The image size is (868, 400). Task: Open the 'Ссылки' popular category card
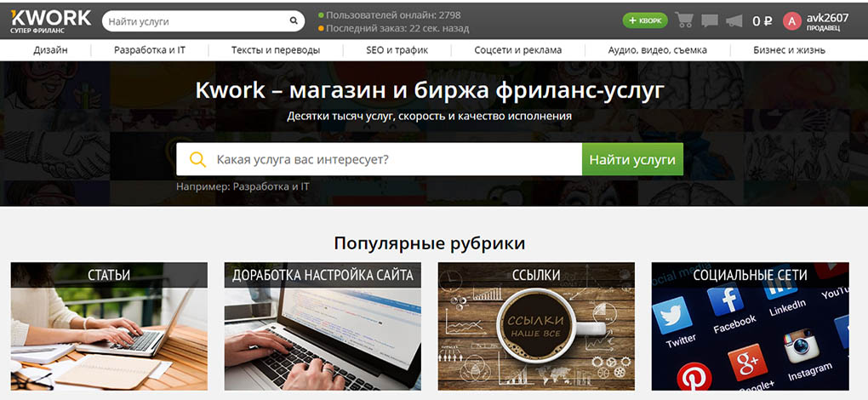point(536,327)
